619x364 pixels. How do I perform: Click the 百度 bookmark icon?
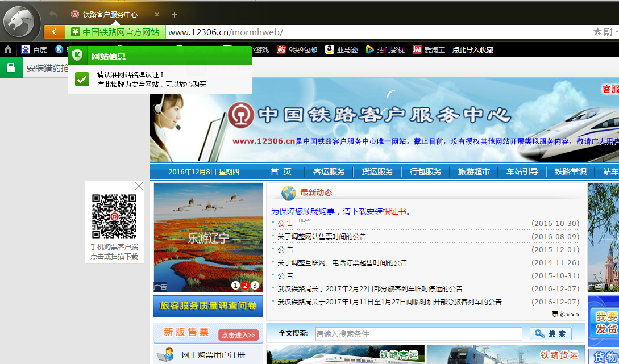click(26, 50)
